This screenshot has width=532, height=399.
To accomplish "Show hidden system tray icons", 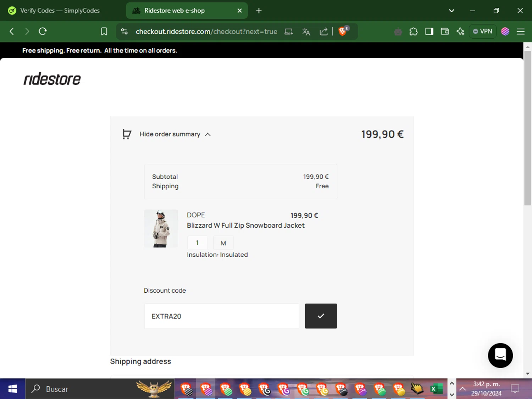I will 462,389.
